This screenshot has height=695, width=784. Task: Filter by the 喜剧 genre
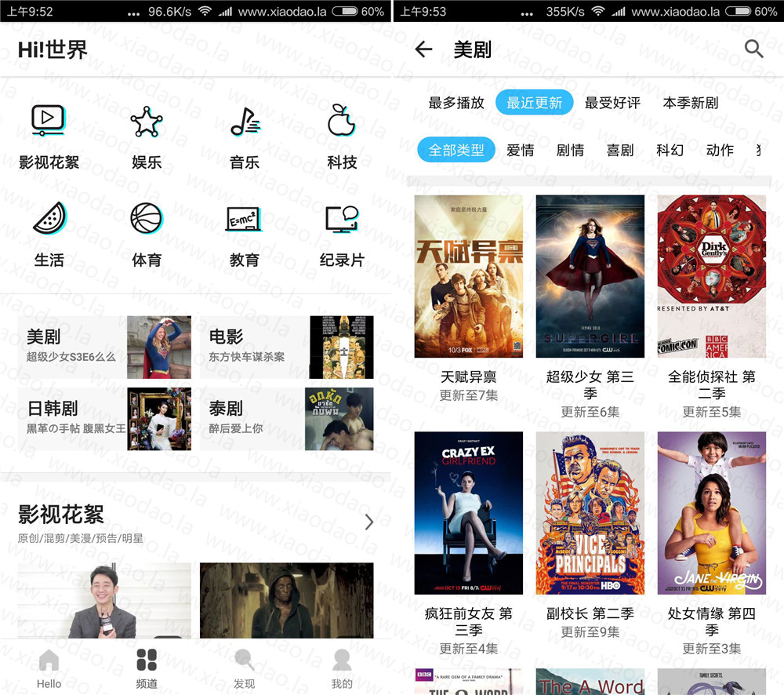click(x=620, y=150)
